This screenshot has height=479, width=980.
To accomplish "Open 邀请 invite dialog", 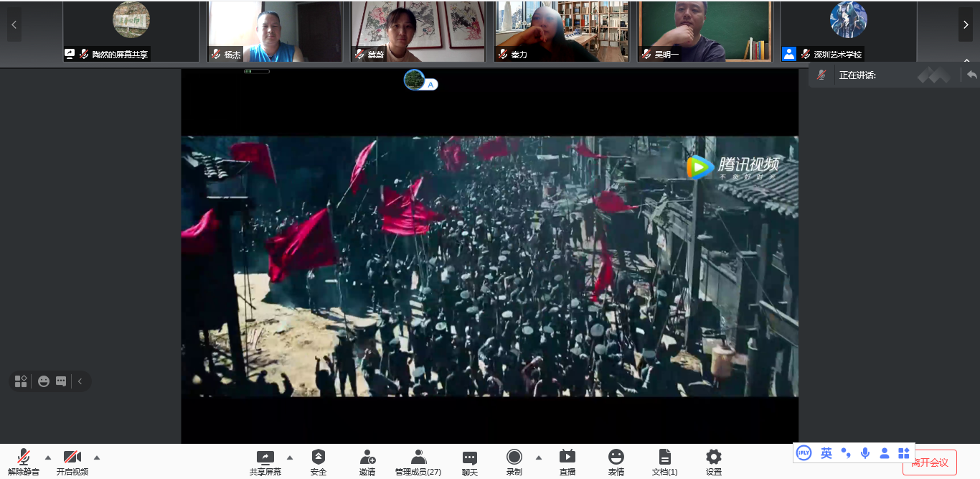I will point(367,462).
